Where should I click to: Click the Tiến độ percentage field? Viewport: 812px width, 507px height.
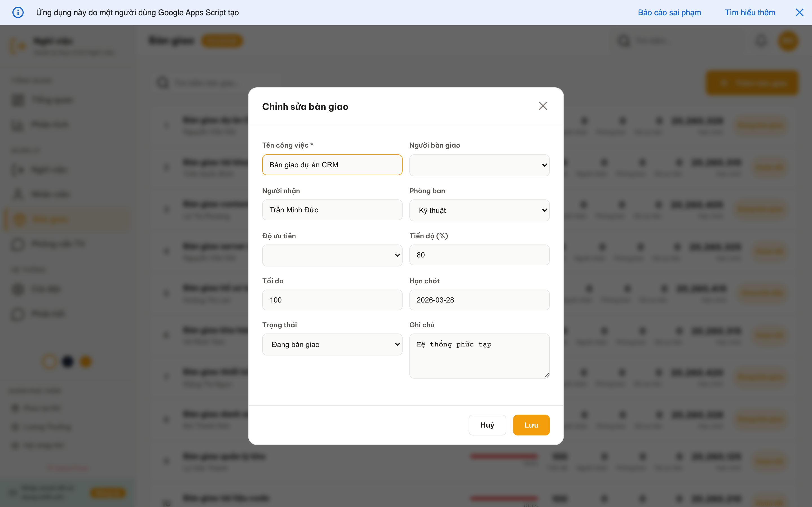[479, 255]
